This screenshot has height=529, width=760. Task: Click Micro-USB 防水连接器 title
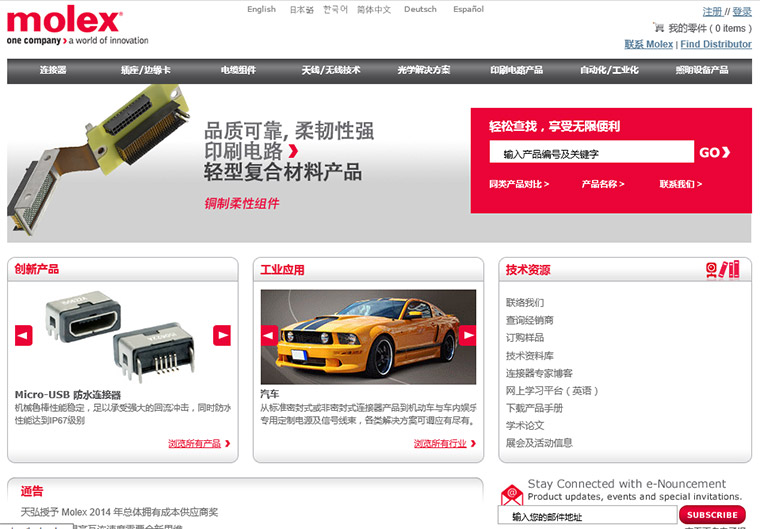tap(68, 395)
